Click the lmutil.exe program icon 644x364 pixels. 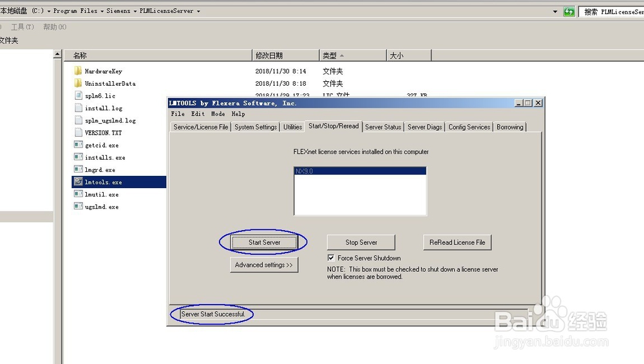coord(78,194)
